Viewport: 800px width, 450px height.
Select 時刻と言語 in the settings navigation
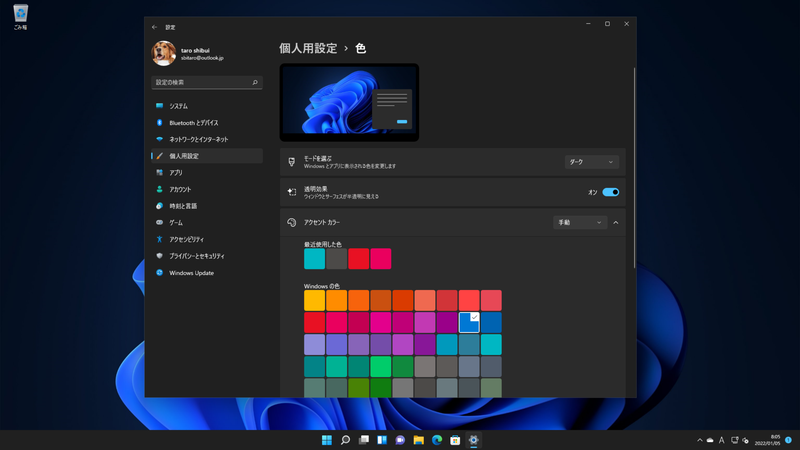point(183,206)
